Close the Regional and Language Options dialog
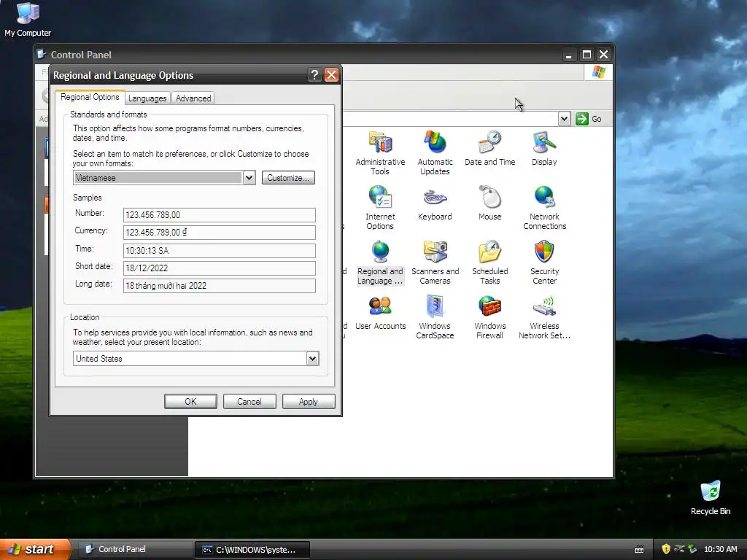This screenshot has width=747, height=560. (x=331, y=75)
